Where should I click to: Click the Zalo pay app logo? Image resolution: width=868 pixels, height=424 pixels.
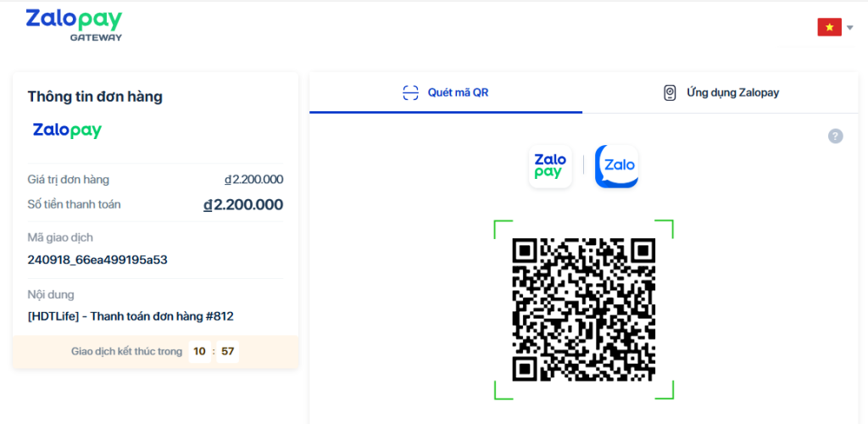550,166
